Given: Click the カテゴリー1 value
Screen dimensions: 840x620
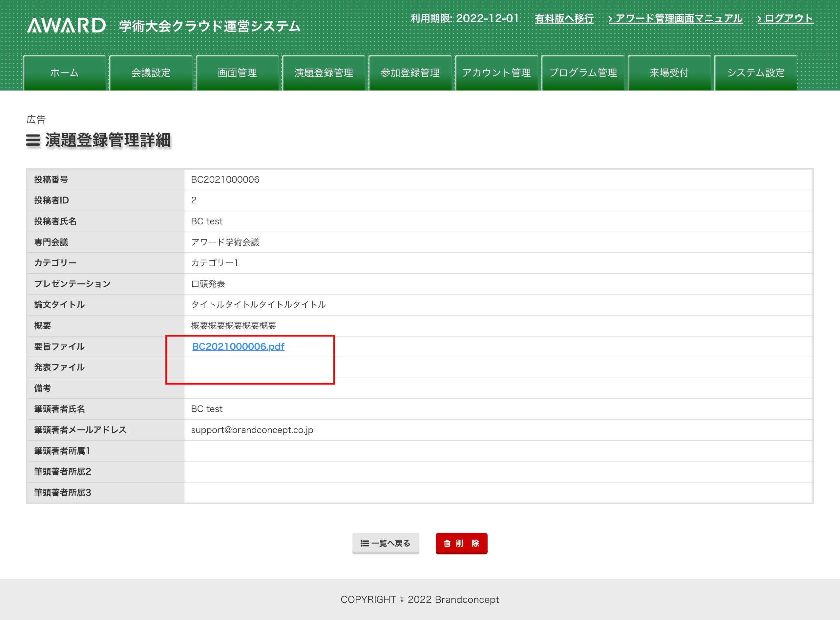Looking at the screenshot, I should (215, 263).
